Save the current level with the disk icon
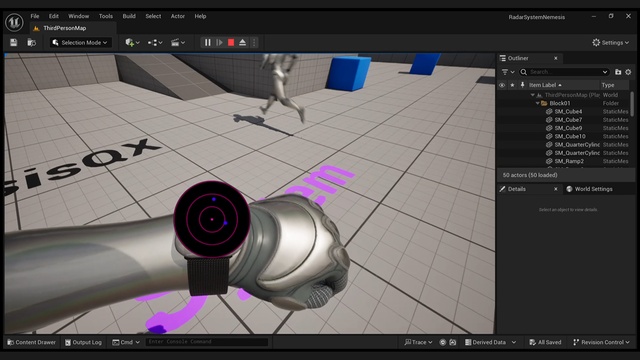Viewport: 640px width, 360px height. click(x=13, y=42)
